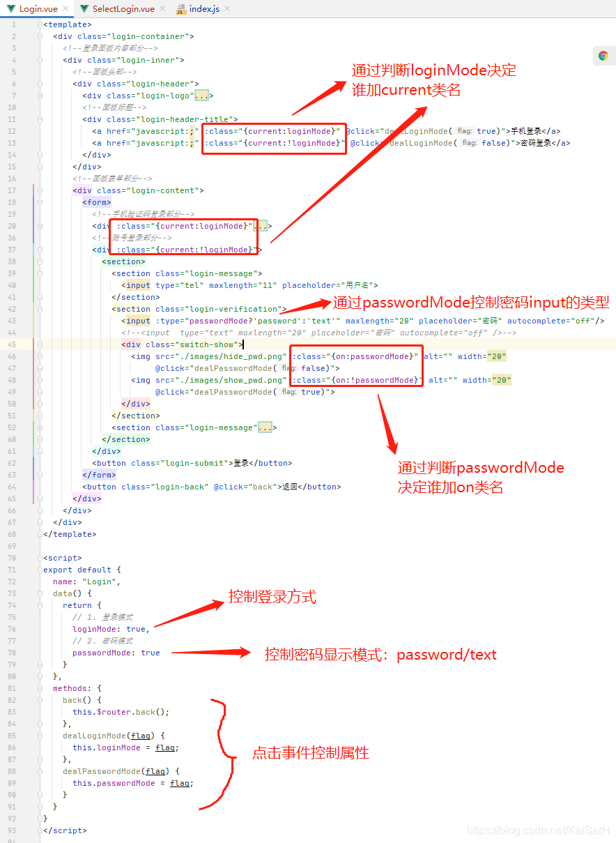The image size is (616, 843).
Task: Collapse login-content div fold marker line 17
Action: point(39,190)
